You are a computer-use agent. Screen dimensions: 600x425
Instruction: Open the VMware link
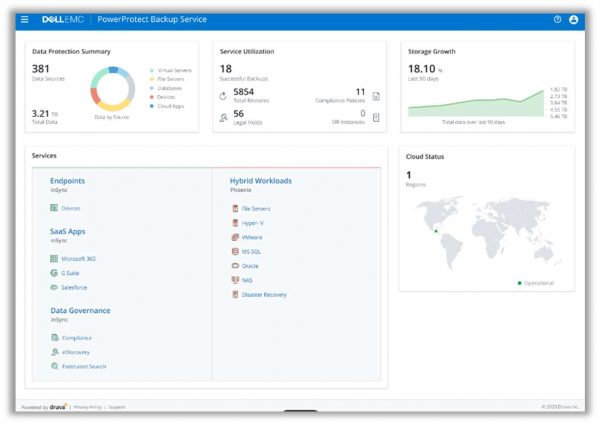pos(252,238)
